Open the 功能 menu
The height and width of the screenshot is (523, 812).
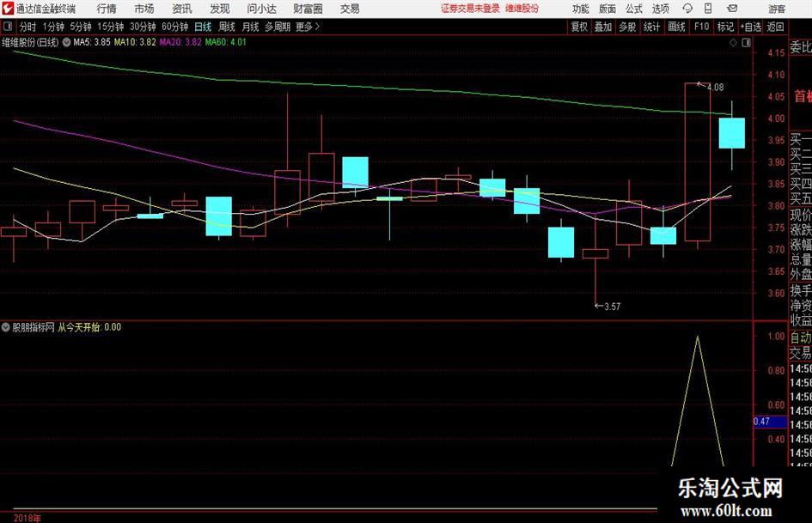[x=581, y=9]
